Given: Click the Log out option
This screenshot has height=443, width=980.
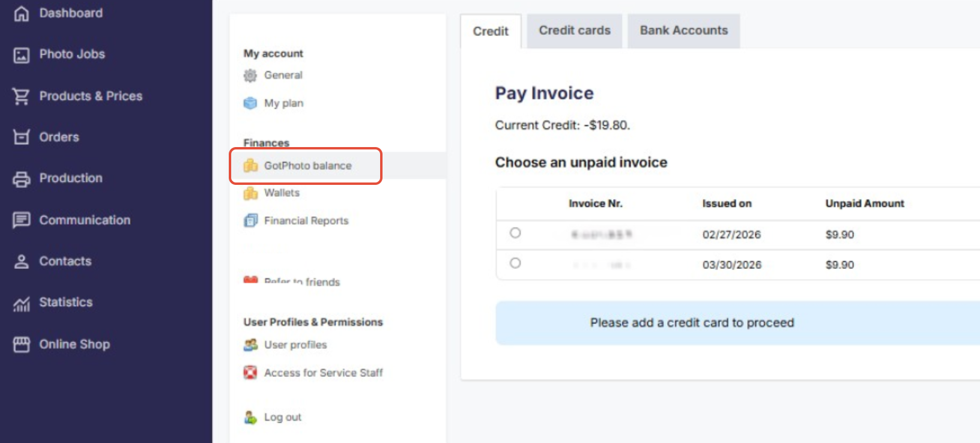Looking at the screenshot, I should pyautogui.click(x=282, y=417).
